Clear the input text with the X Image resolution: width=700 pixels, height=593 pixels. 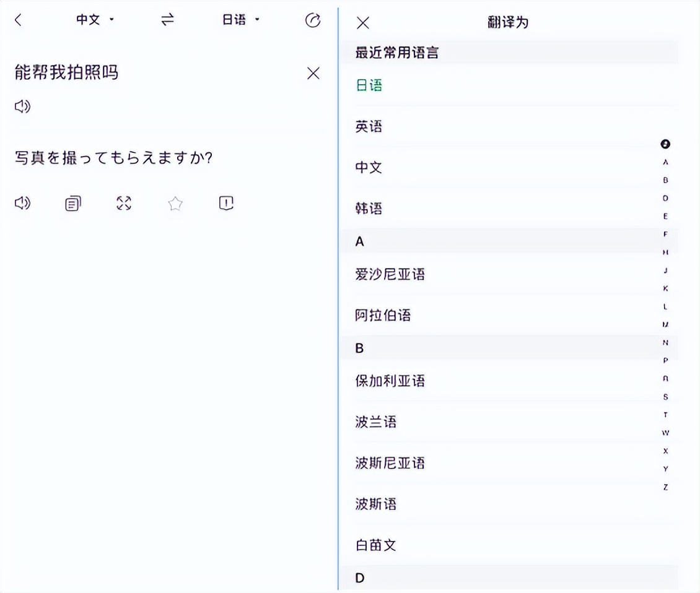313,74
